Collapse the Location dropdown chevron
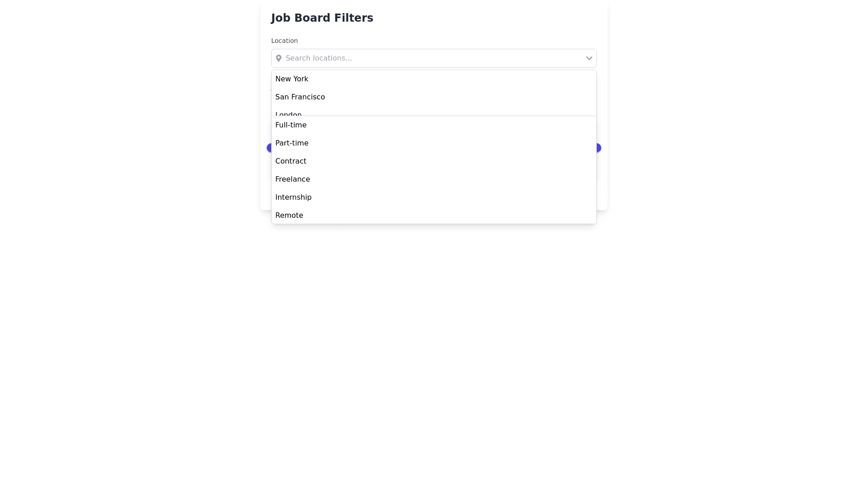 [x=589, y=58]
